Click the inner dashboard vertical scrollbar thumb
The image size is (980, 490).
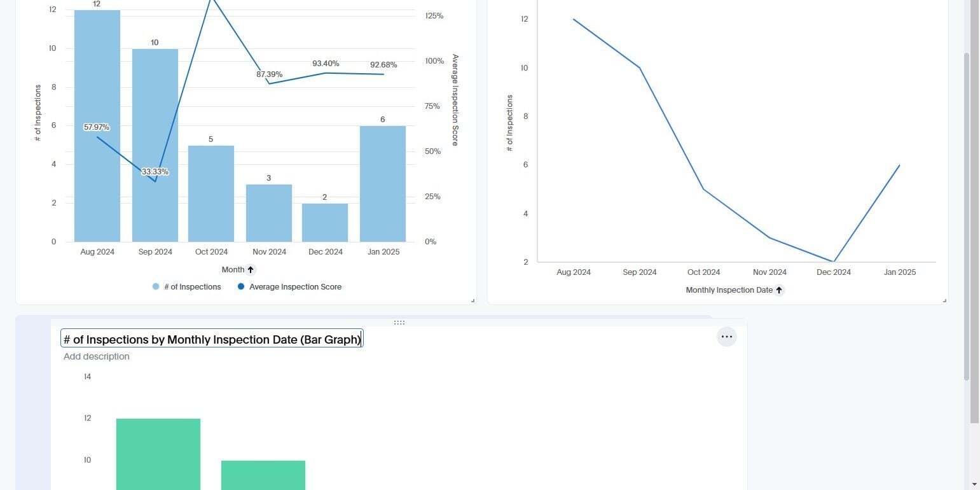(x=967, y=216)
